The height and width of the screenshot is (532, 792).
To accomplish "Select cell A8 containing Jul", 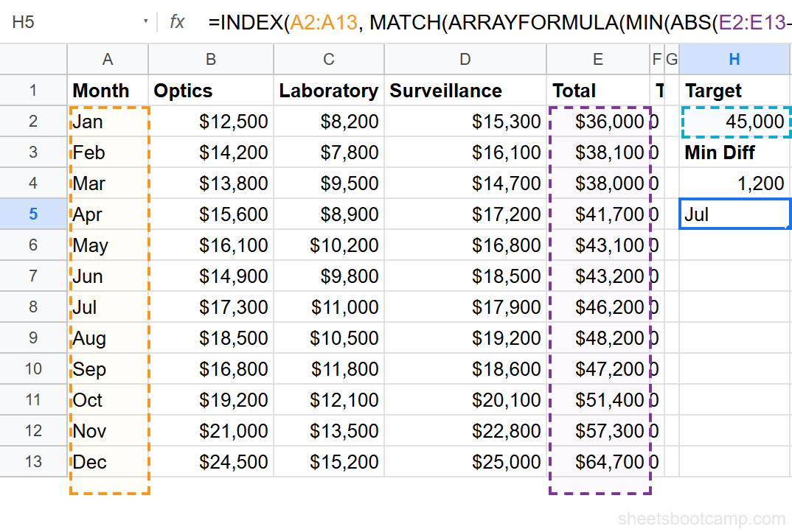I will (x=108, y=307).
